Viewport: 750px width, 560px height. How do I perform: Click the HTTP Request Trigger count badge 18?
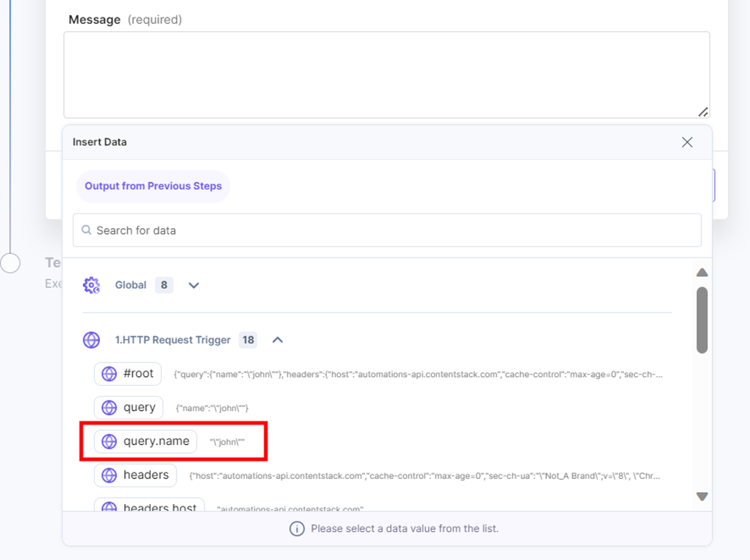(248, 340)
